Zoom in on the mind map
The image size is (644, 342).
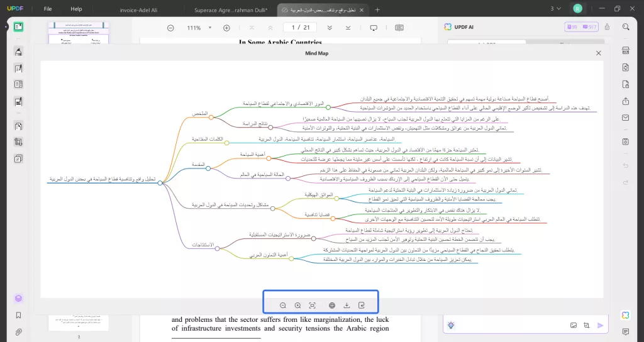[297, 306]
